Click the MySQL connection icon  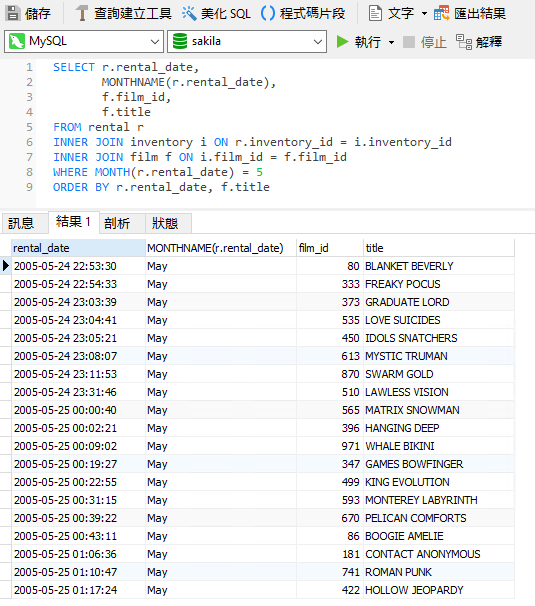click(x=17, y=41)
